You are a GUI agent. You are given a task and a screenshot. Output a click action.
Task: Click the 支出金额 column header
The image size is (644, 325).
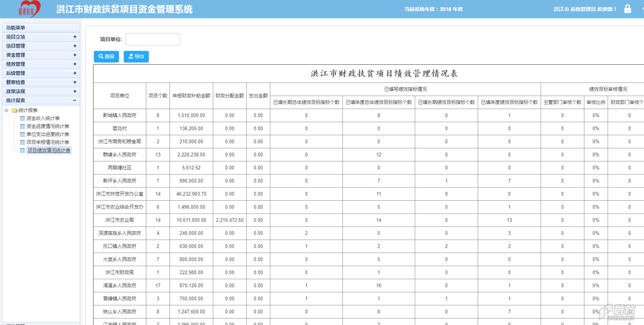pyautogui.click(x=258, y=96)
